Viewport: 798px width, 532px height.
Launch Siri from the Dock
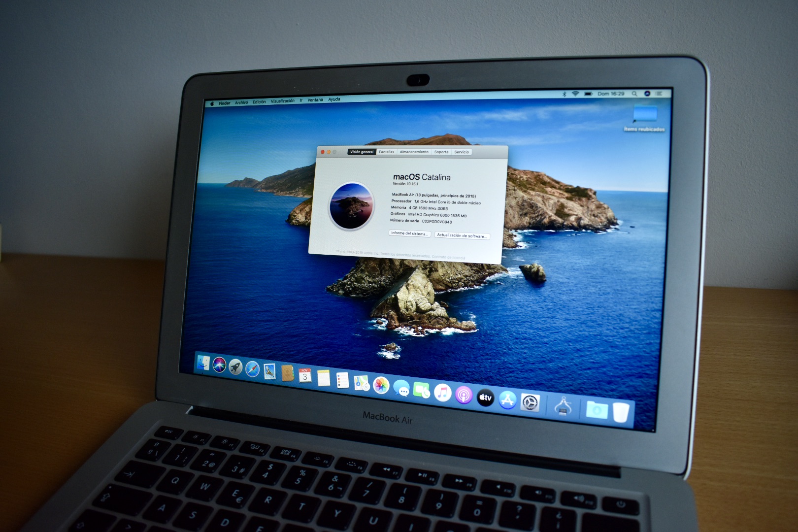[220, 365]
